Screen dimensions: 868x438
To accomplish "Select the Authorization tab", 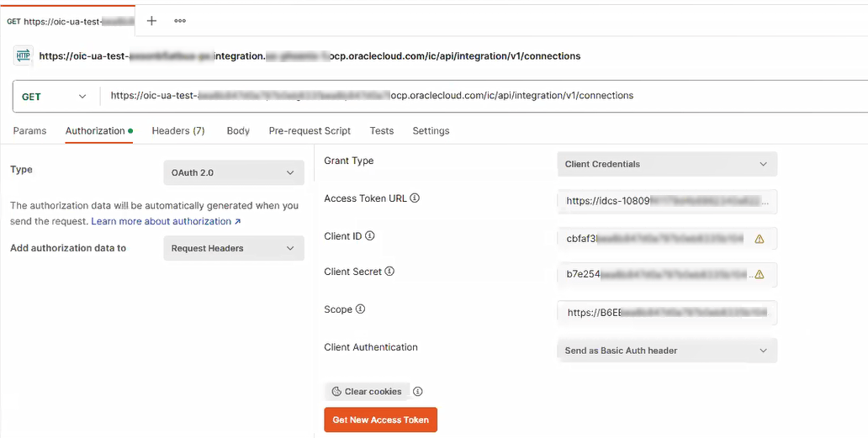I will 98,131.
